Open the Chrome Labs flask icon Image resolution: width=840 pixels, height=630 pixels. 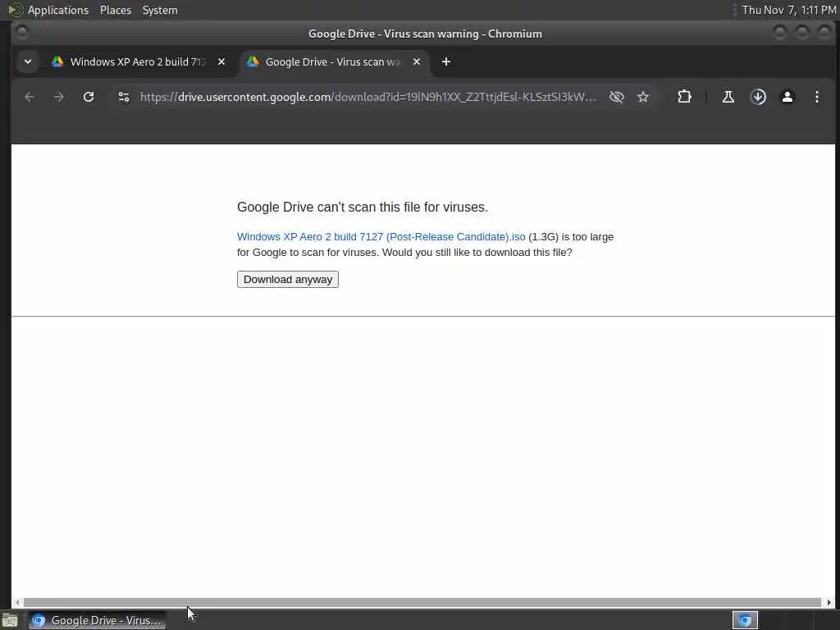[728, 97]
